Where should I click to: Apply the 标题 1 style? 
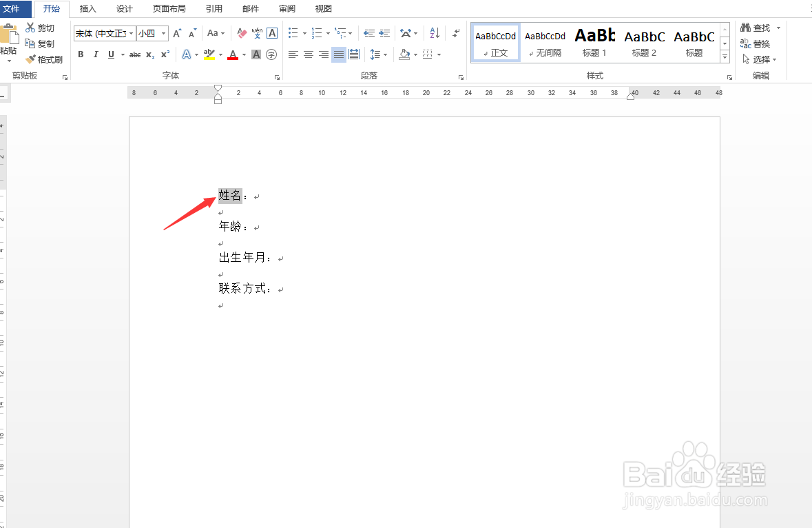click(594, 41)
